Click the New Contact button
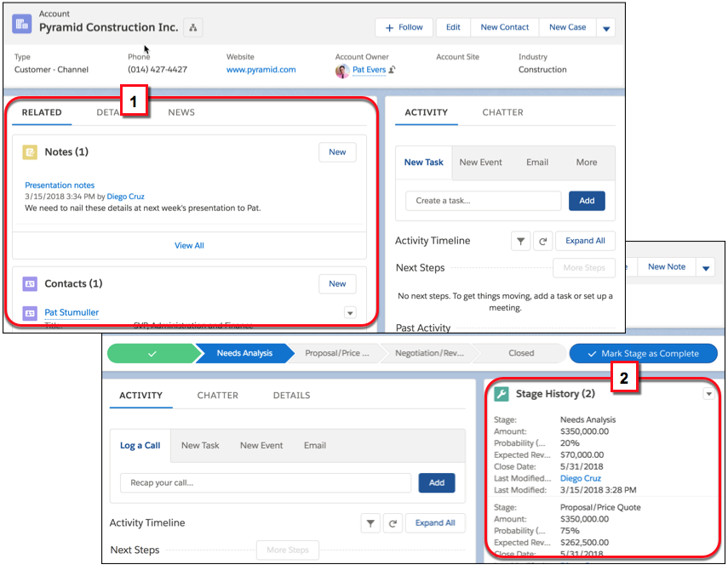Image resolution: width=728 pixels, height=576 pixels. (505, 28)
